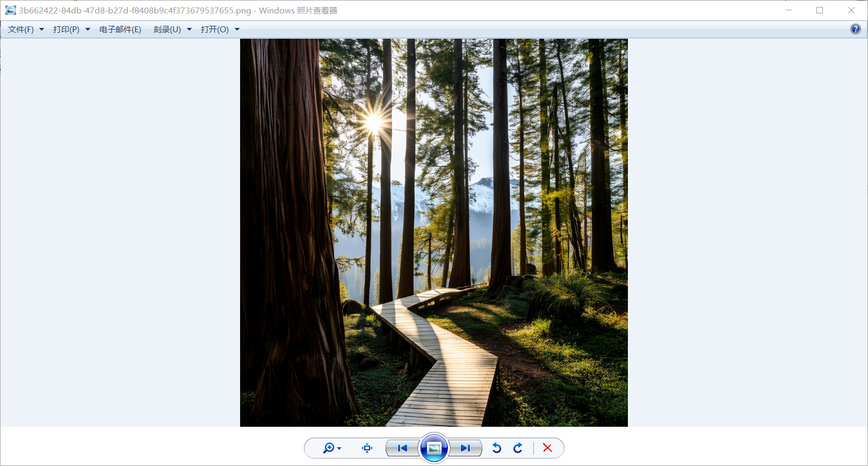The width and height of the screenshot is (868, 466).
Task: Go to the previous photo
Action: [x=402, y=448]
